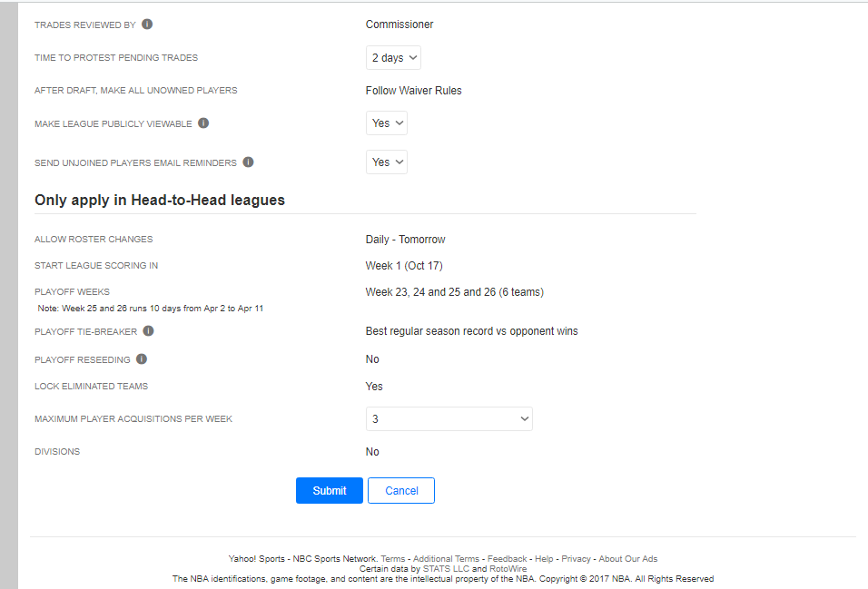The image size is (868, 589).
Task: Click info icon beside Trades Reviewed By
Action: (x=147, y=25)
